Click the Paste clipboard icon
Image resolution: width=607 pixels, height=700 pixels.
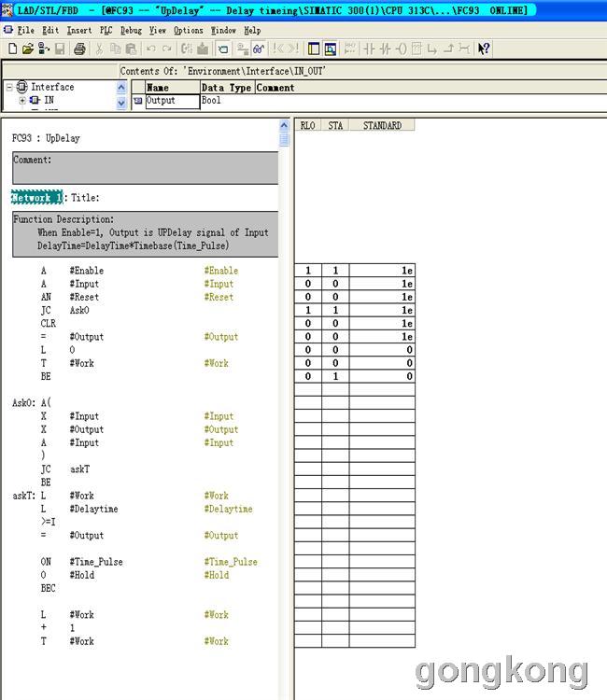tap(131, 49)
